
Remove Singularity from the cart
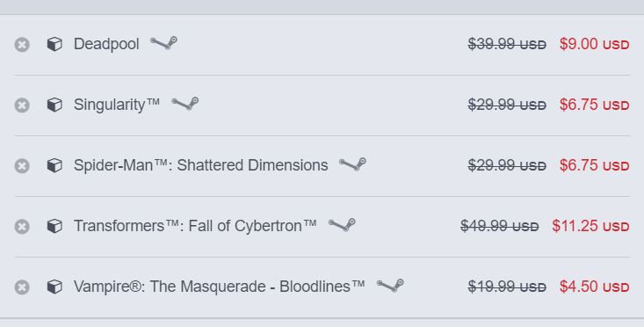coord(22,105)
